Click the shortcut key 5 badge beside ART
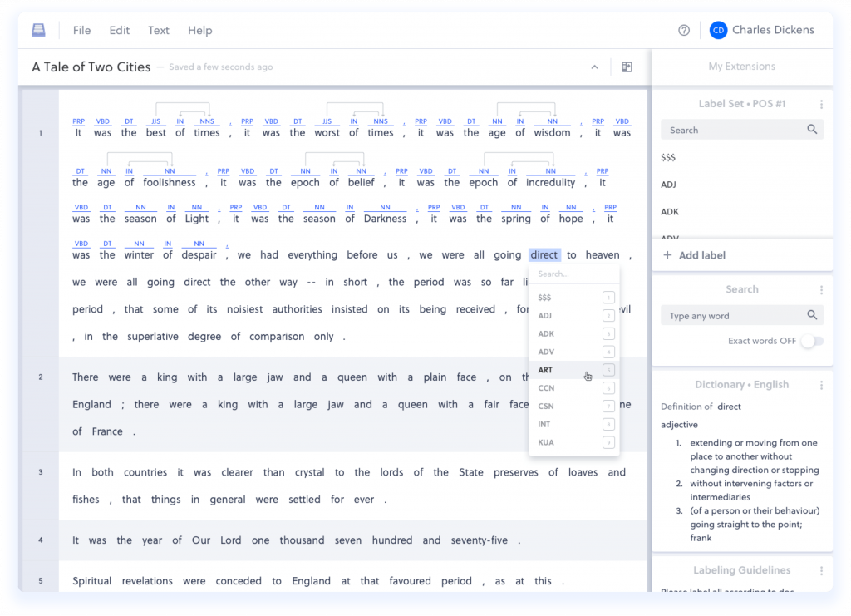 point(608,370)
